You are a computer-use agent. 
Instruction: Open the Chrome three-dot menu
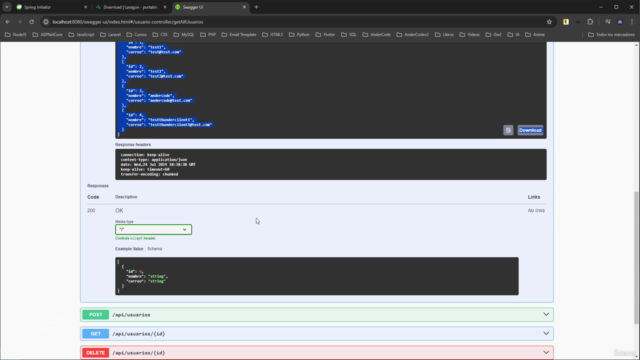pos(632,22)
